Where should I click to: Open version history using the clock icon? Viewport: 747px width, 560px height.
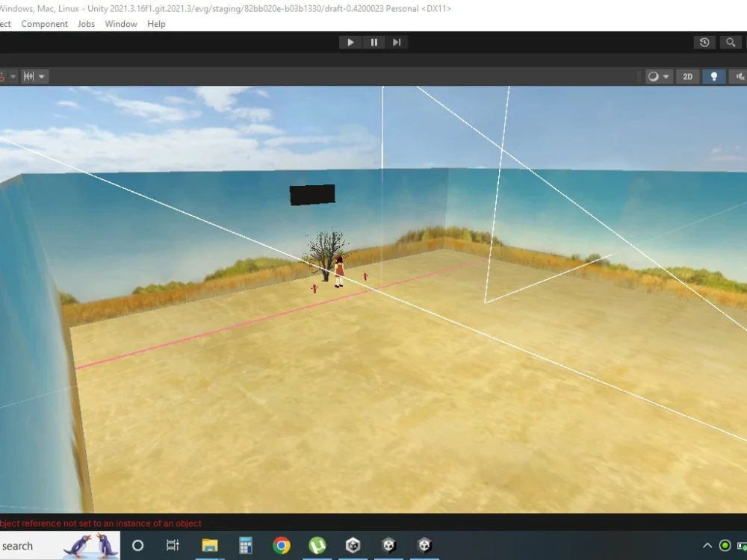coord(704,43)
